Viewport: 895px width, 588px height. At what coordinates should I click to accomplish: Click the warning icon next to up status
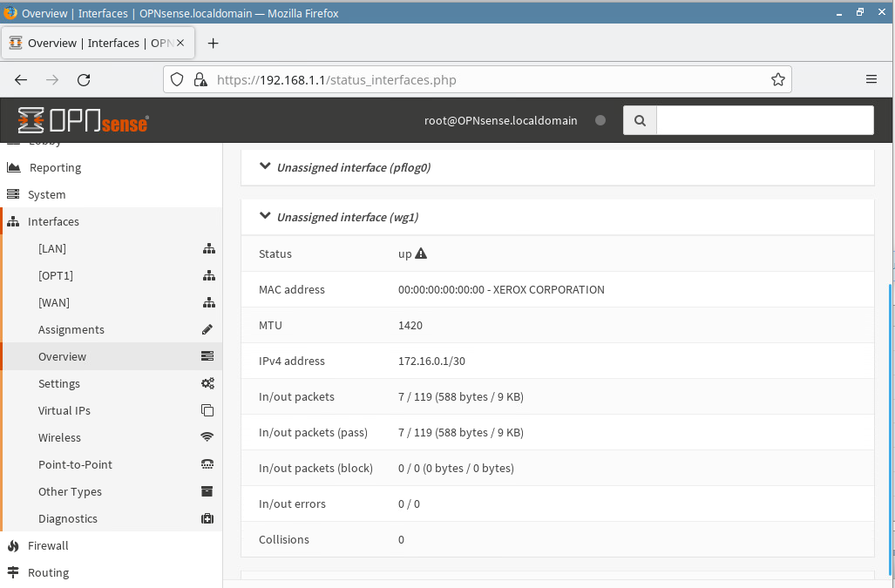[x=421, y=253]
